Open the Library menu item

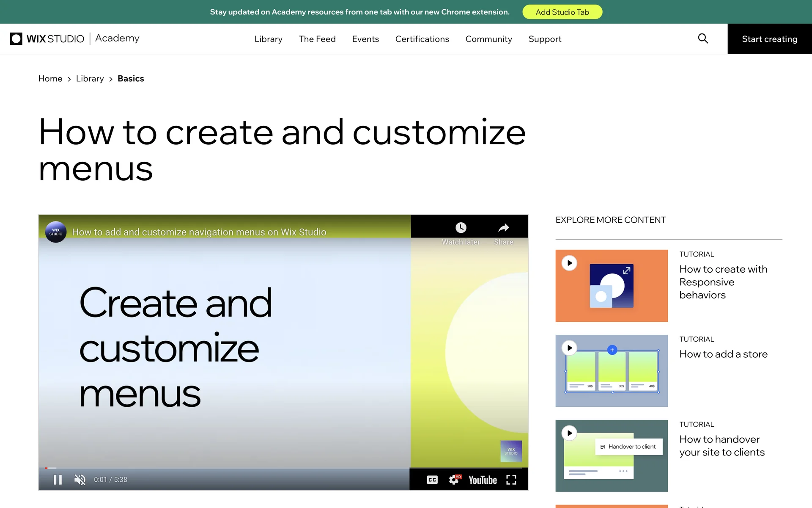268,39
